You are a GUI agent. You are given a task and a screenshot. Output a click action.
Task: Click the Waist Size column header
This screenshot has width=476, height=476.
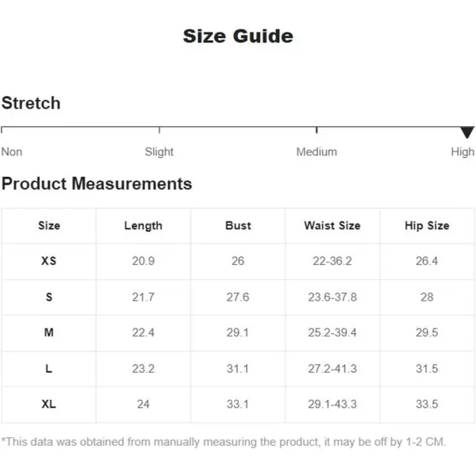pos(332,225)
